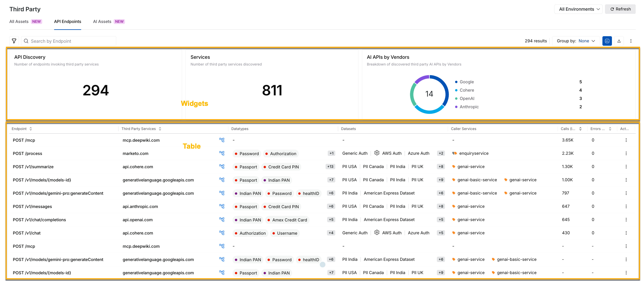
Task: Open actions menu for POST /v1/summarize row
Action: [626, 166]
